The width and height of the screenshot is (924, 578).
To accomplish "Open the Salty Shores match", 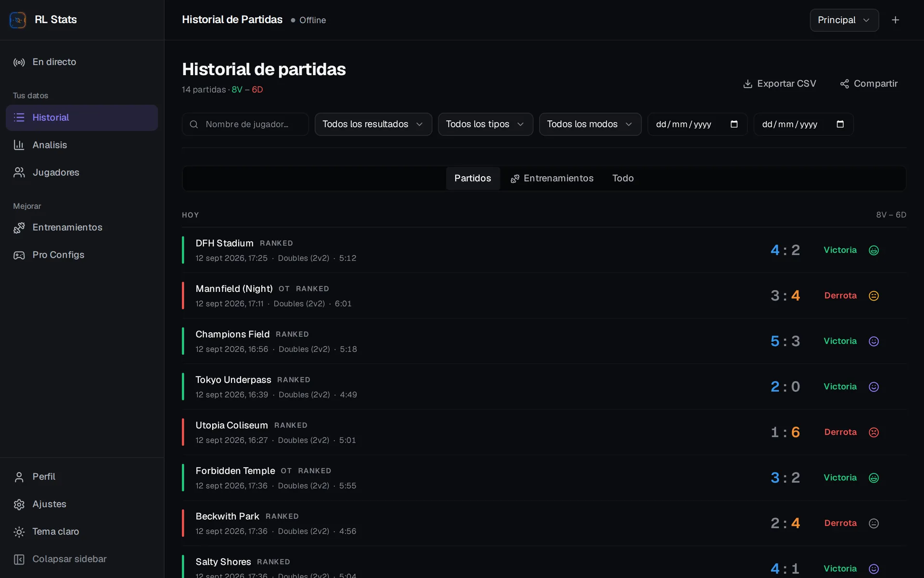I will coord(544,563).
